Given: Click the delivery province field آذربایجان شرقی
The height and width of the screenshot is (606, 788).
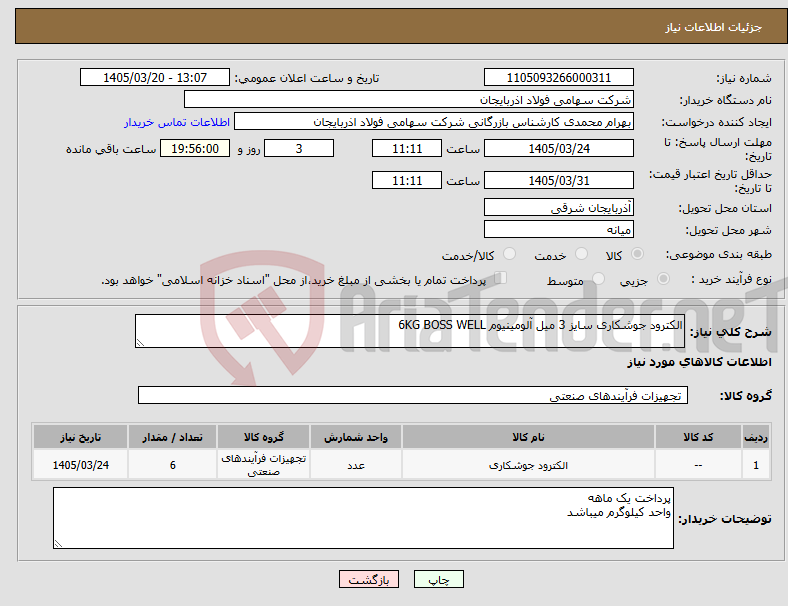Looking at the screenshot, I should (558, 207).
